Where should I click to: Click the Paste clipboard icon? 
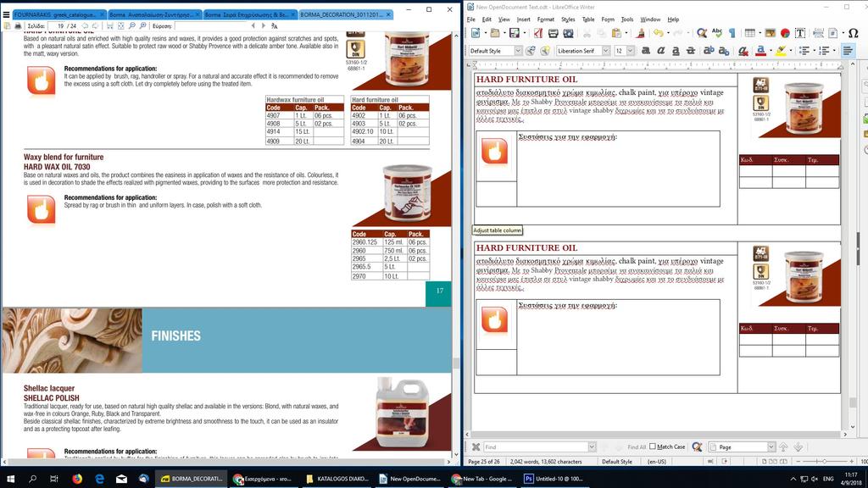(616, 34)
